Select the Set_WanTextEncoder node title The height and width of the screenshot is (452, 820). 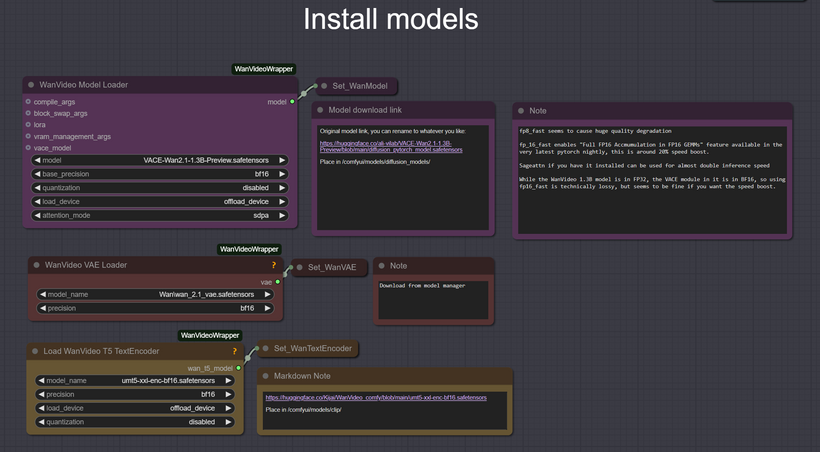313,348
